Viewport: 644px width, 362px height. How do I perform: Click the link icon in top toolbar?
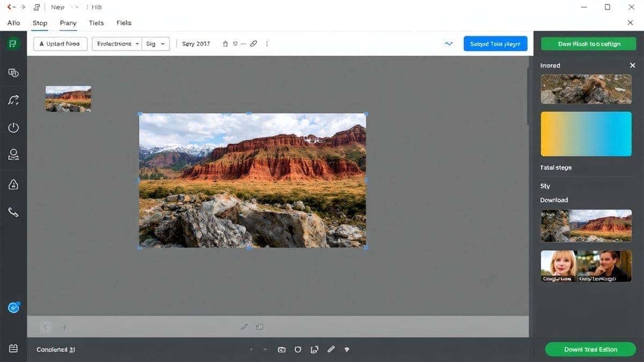[x=254, y=44]
